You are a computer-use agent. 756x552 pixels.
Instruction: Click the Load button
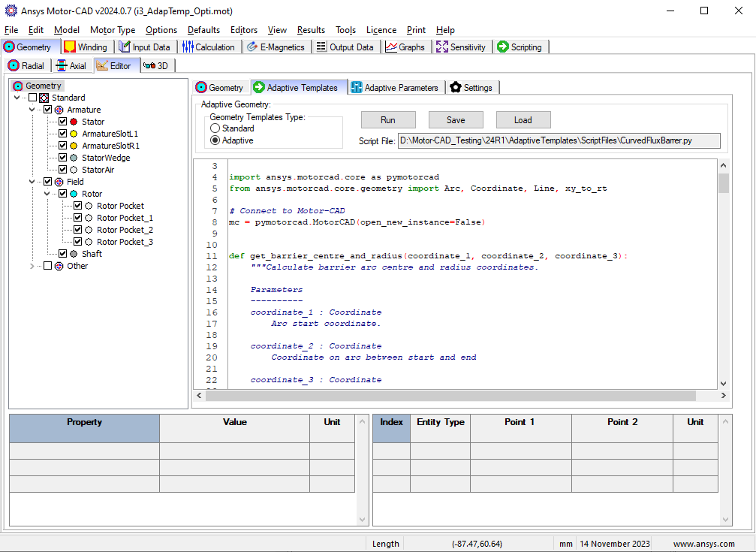pos(523,120)
